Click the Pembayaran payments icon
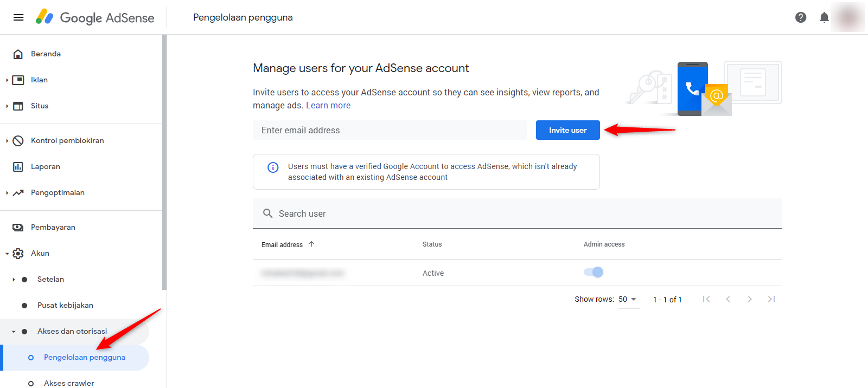 (18, 228)
